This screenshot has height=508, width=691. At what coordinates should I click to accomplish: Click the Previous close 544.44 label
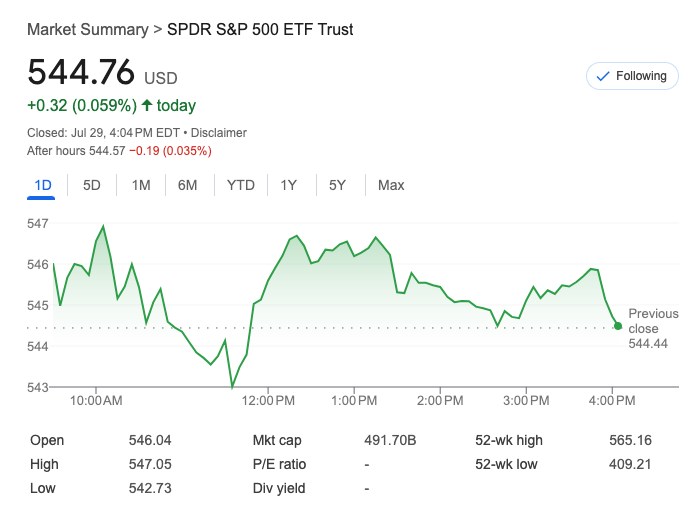pos(652,328)
